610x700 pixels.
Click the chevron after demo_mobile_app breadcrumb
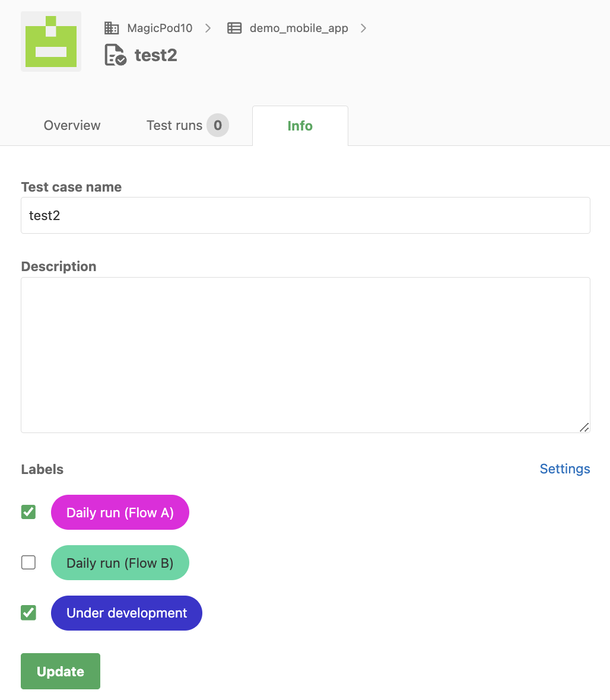(x=364, y=28)
